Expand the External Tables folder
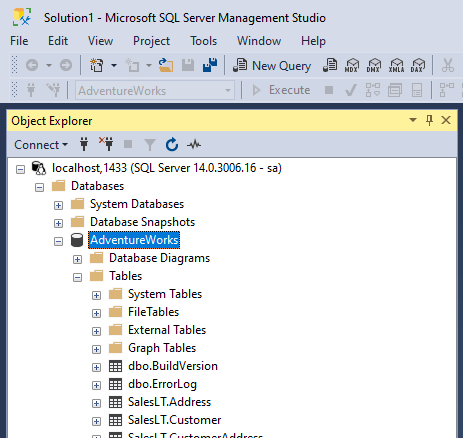The width and height of the screenshot is (463, 438). (x=96, y=331)
